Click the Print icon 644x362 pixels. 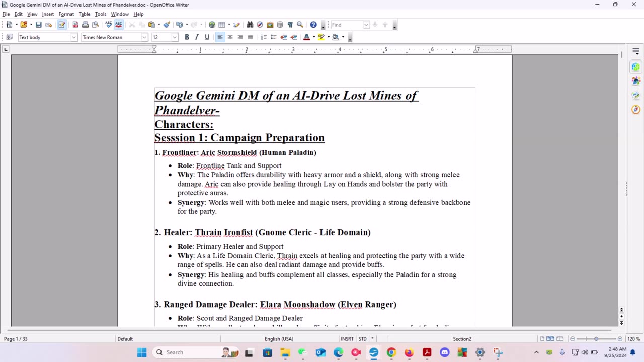85,24
